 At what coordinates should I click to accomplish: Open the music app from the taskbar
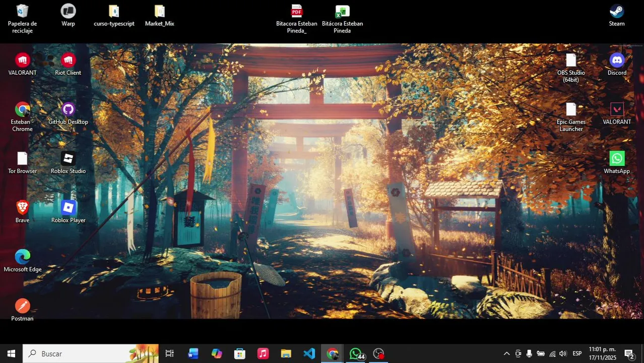[x=263, y=353]
